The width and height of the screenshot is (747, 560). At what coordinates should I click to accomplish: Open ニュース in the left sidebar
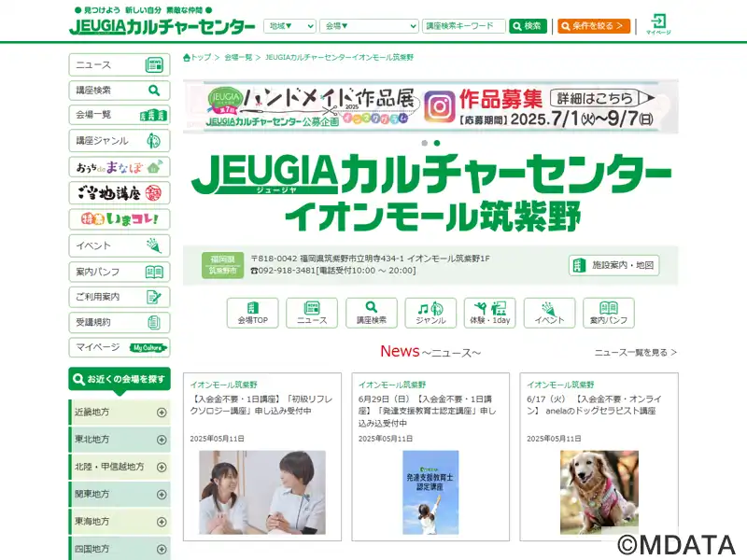click(120, 64)
